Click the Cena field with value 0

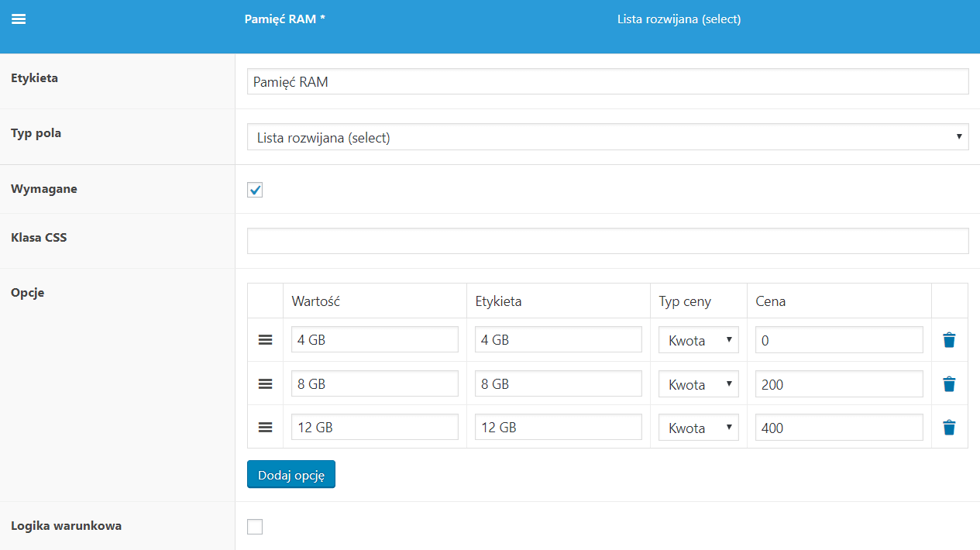pos(840,340)
